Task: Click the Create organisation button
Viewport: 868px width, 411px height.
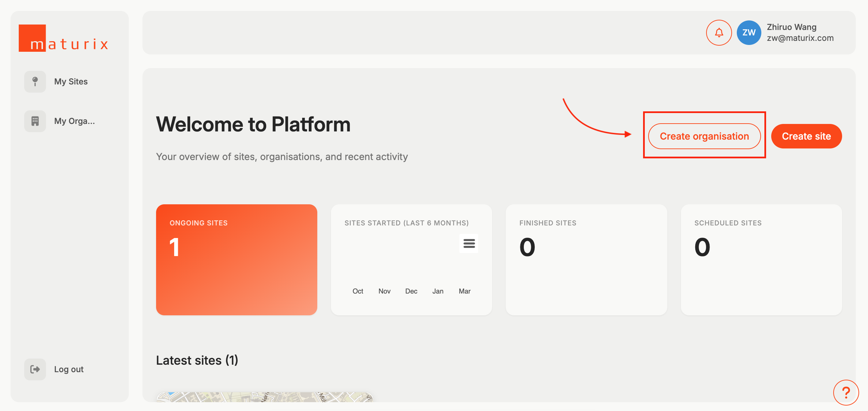Action: click(704, 136)
